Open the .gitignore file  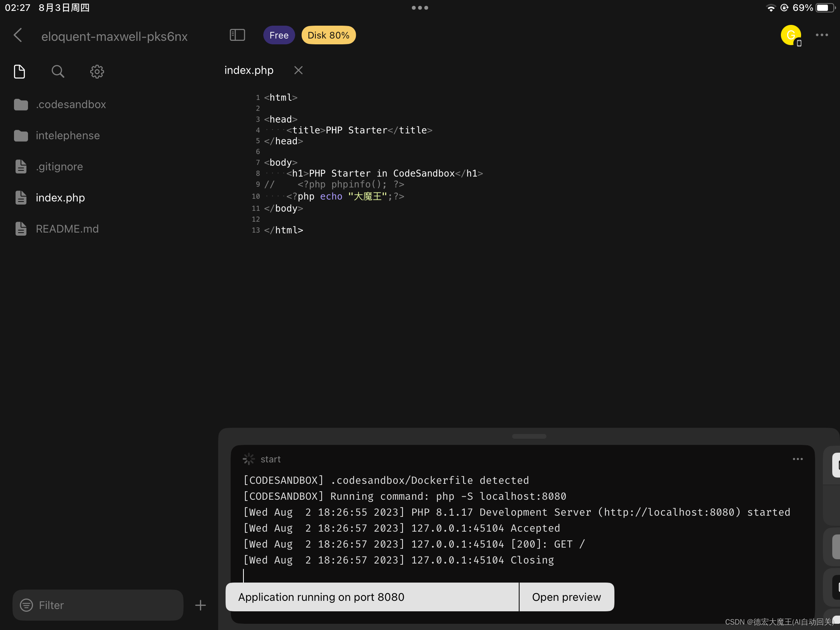point(59,166)
